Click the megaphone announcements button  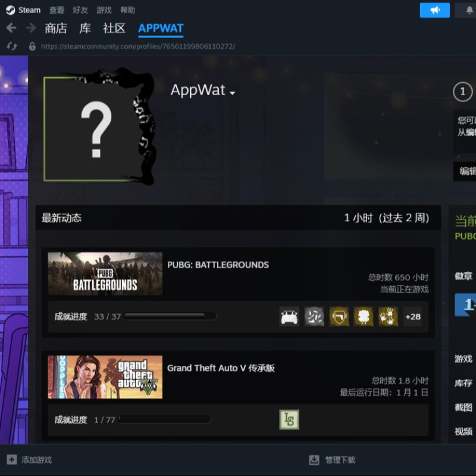[x=434, y=10]
